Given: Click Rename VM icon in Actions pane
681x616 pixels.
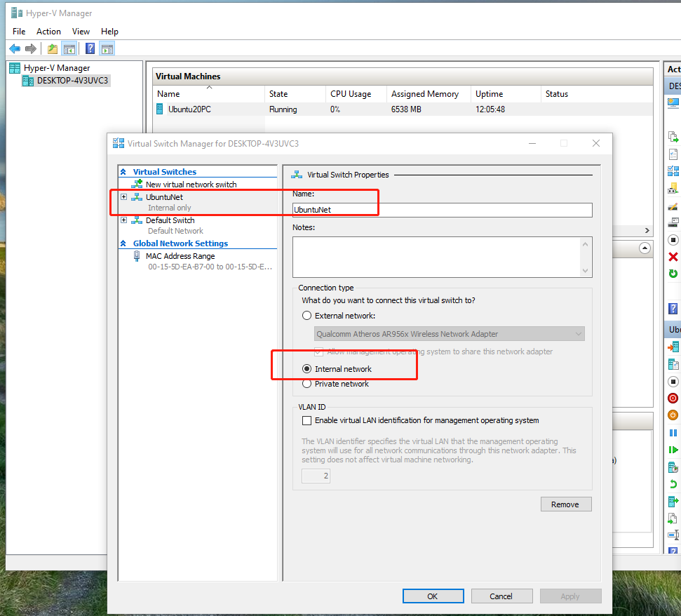Looking at the screenshot, I should (673, 535).
